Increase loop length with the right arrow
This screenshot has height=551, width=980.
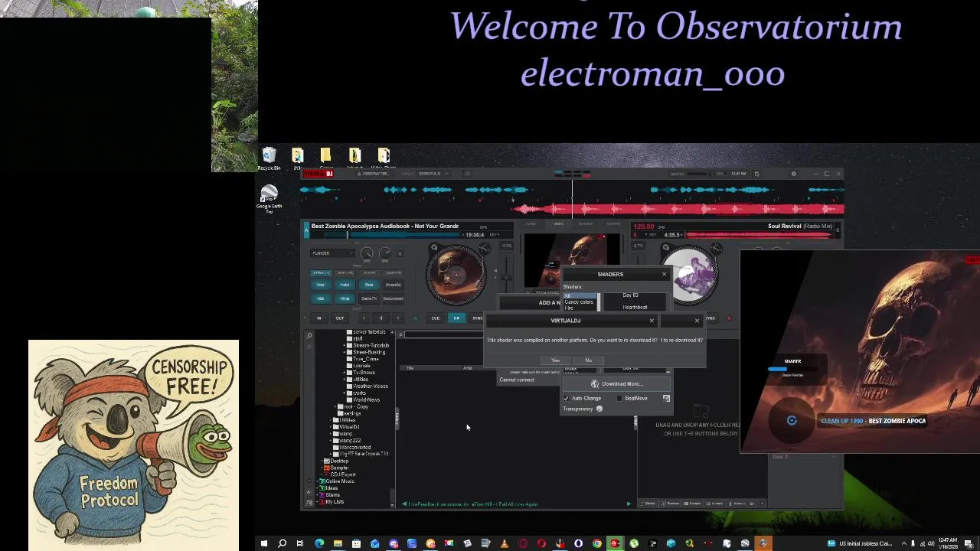click(x=397, y=318)
